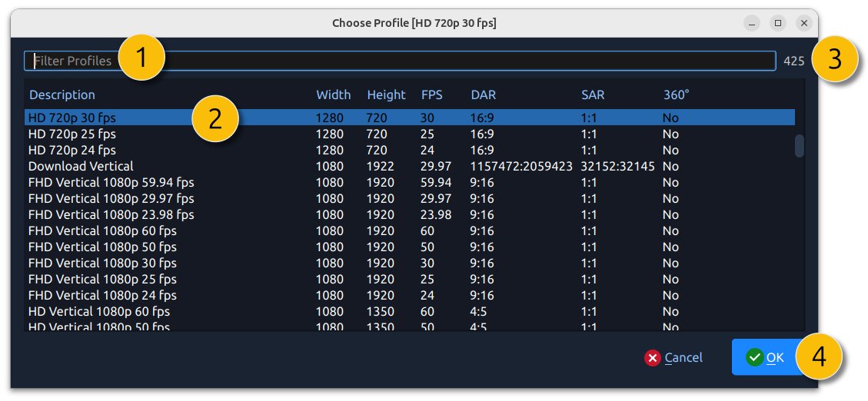Select the HD 720p 24 fps profile

[x=72, y=150]
